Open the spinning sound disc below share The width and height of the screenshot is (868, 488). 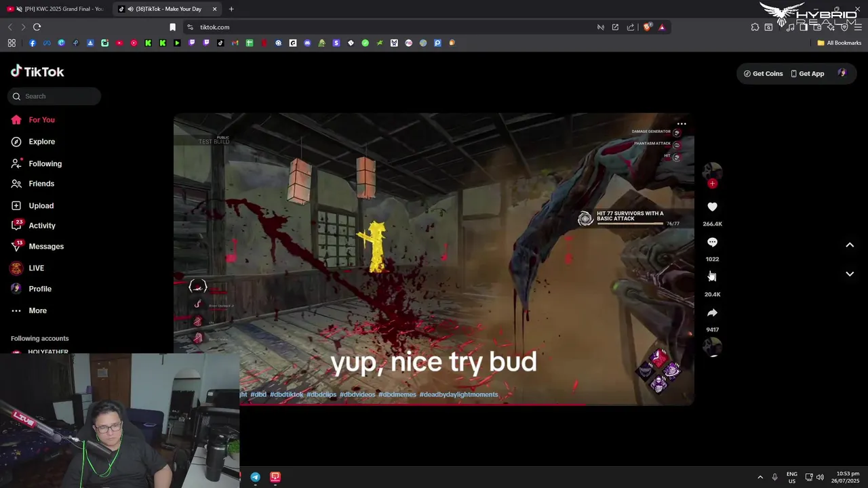pos(712,346)
